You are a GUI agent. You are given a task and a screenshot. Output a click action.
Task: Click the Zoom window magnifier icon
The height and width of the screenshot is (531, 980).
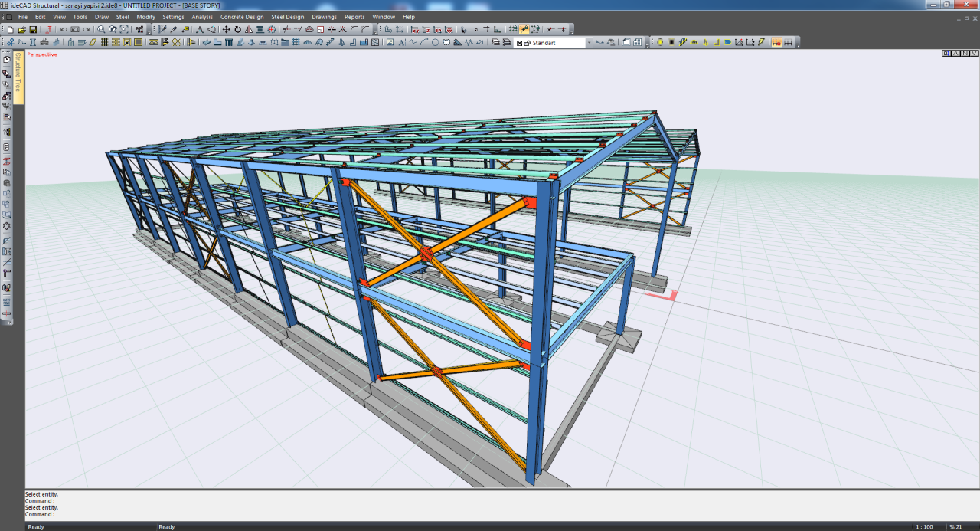pos(101,30)
